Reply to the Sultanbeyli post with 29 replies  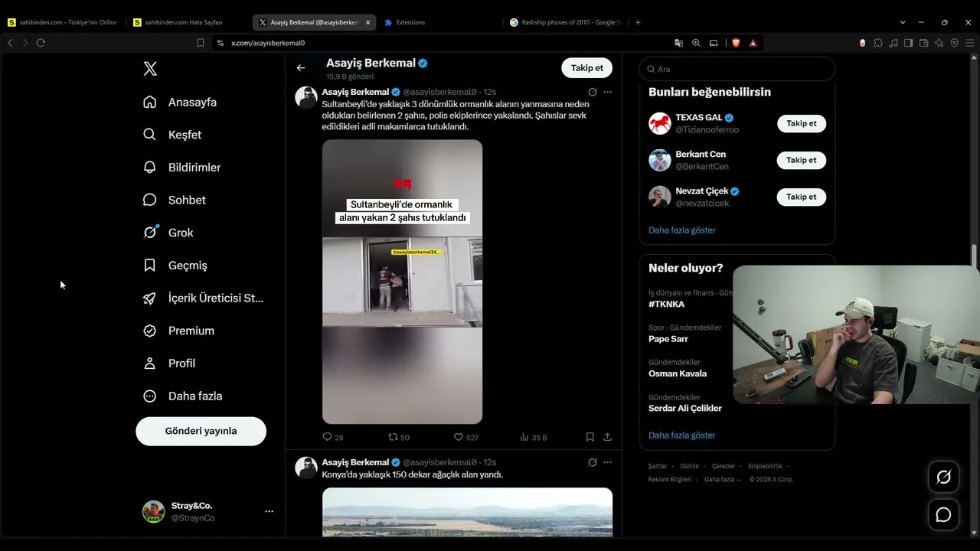point(333,437)
